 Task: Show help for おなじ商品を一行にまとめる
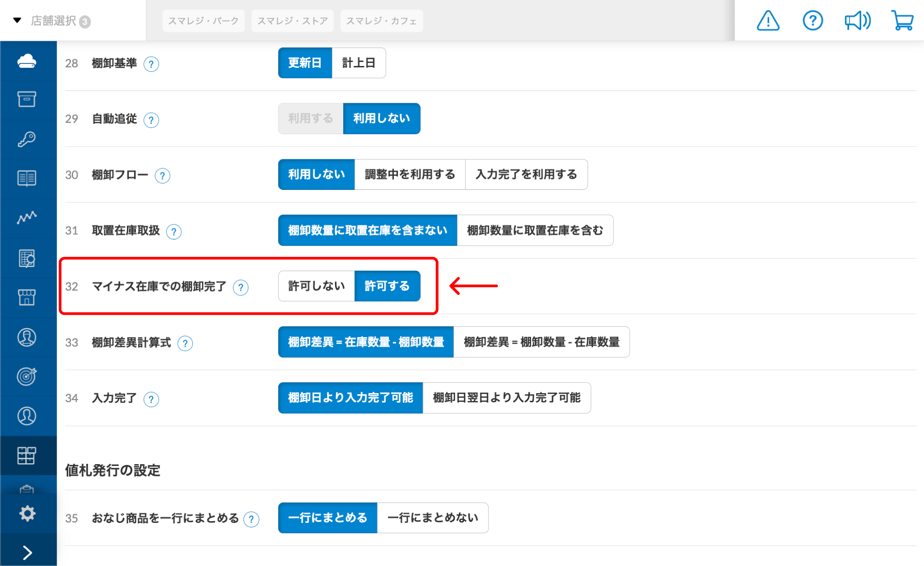(x=251, y=519)
